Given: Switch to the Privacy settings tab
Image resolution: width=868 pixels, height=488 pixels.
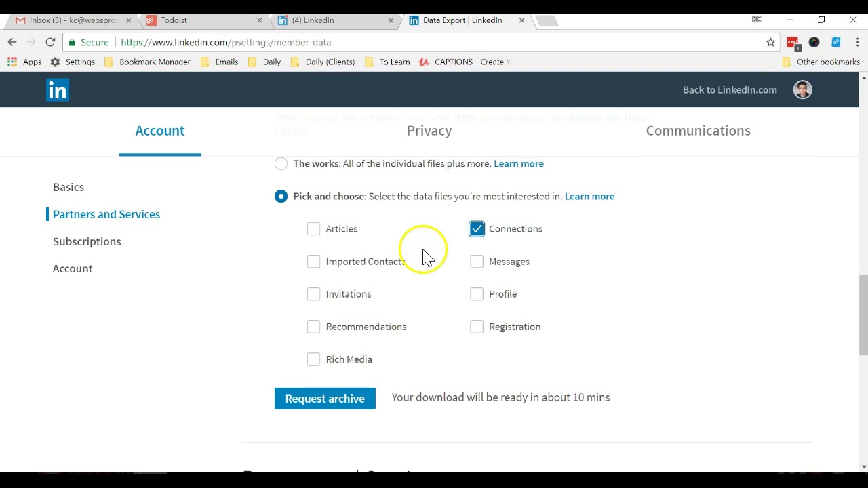Looking at the screenshot, I should 429,131.
